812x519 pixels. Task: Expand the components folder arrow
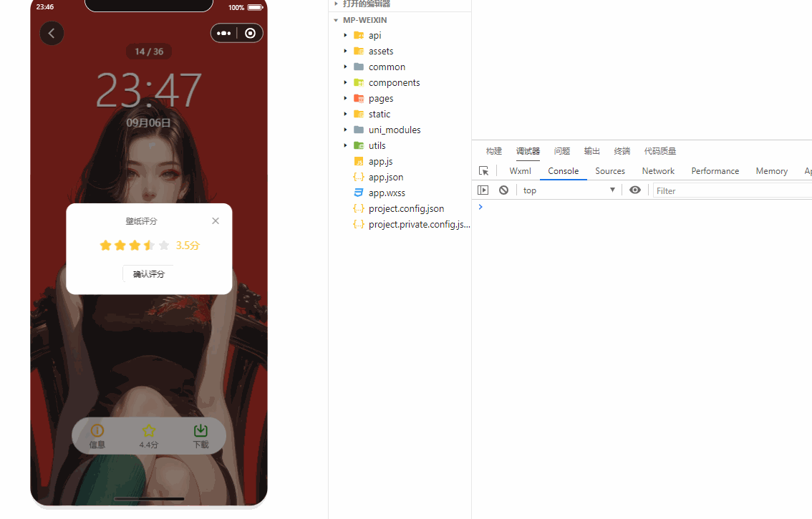click(x=345, y=82)
